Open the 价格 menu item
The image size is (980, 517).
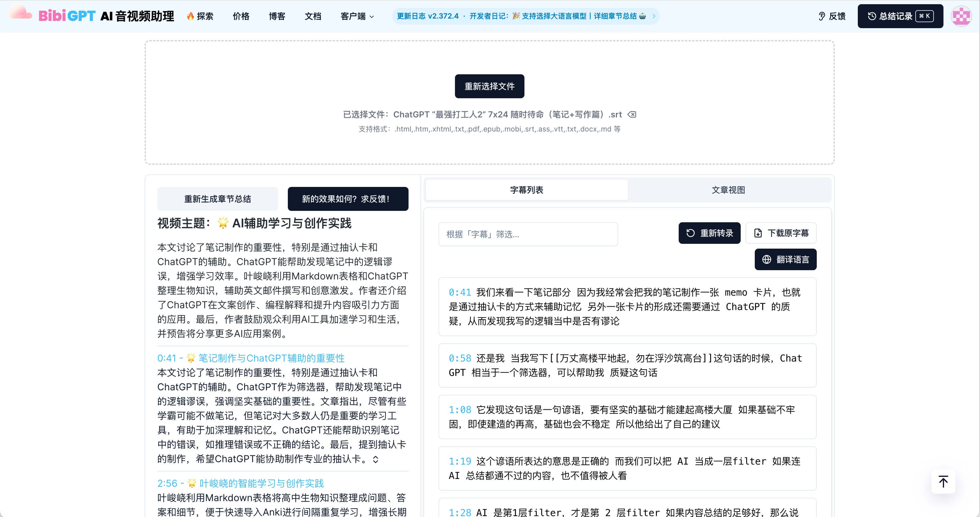coord(241,16)
